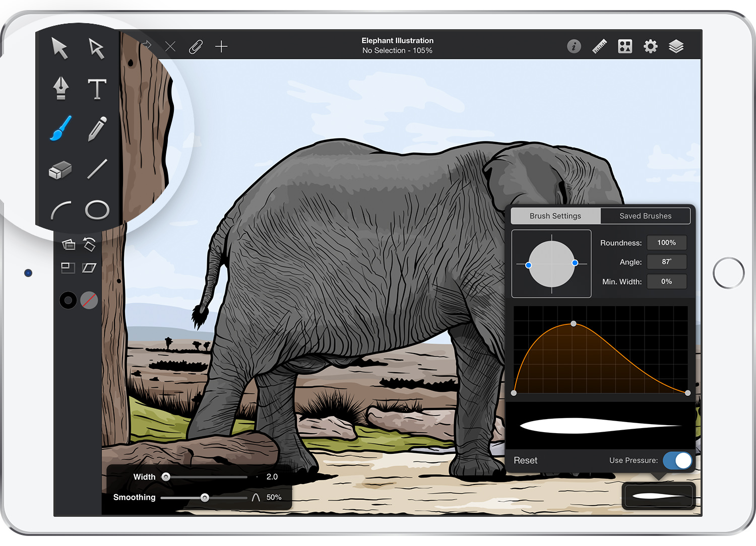Screen dimensions: 756x546
Task: Click the left end point of pressure curve
Action: (514, 393)
